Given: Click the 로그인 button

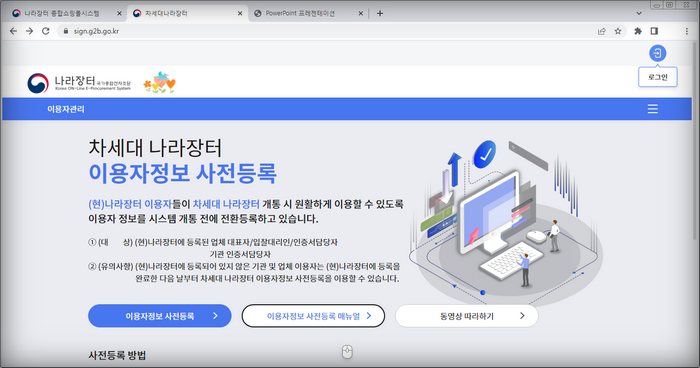Looking at the screenshot, I should (658, 77).
